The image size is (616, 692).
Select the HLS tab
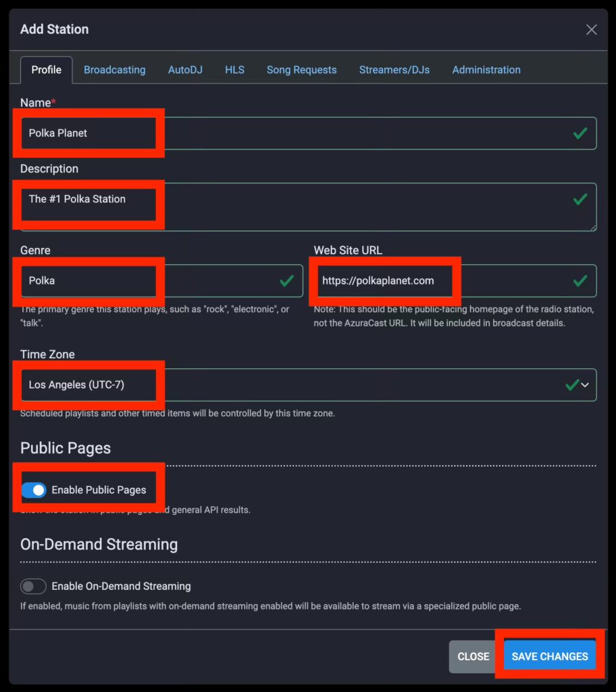click(x=235, y=70)
